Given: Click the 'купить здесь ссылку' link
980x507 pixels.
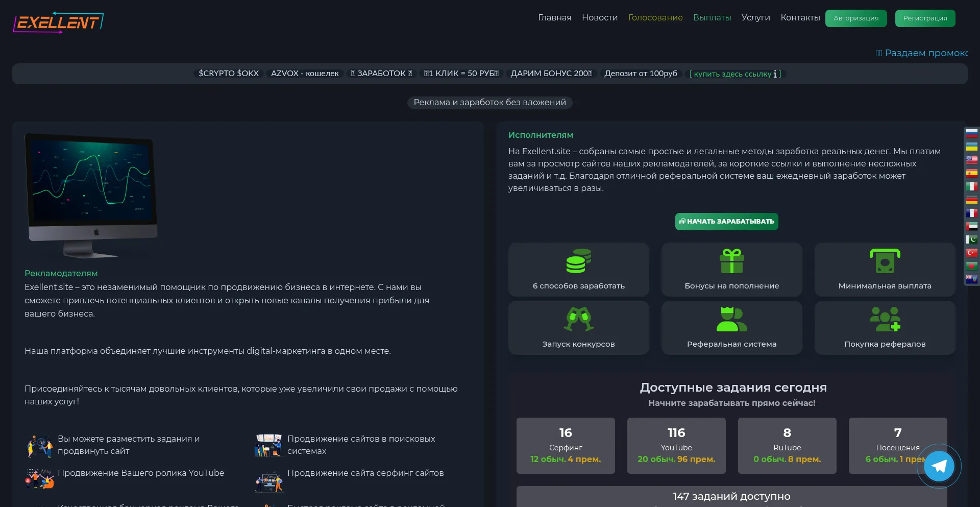Looking at the screenshot, I should [732, 74].
